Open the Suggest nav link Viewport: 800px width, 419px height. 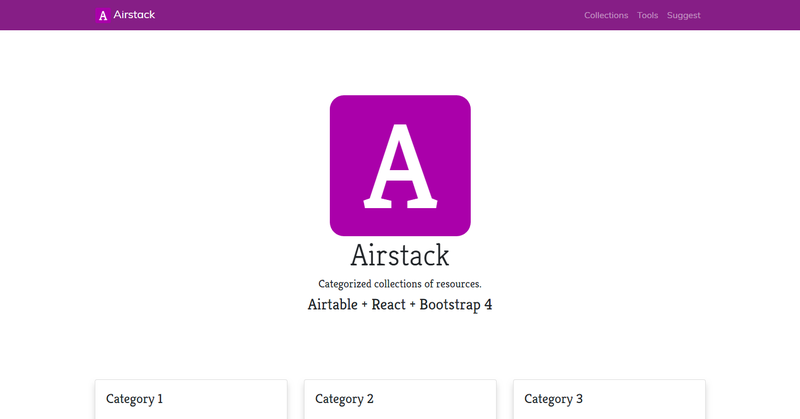point(683,15)
